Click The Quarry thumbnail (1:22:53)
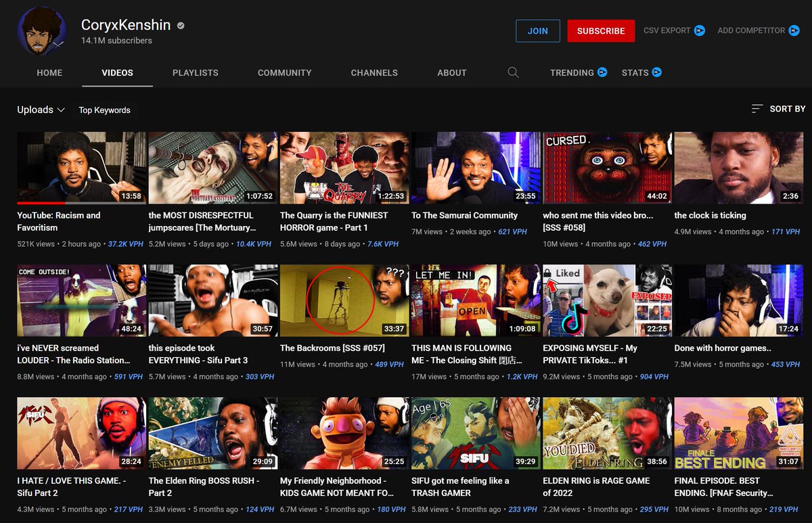 (344, 168)
